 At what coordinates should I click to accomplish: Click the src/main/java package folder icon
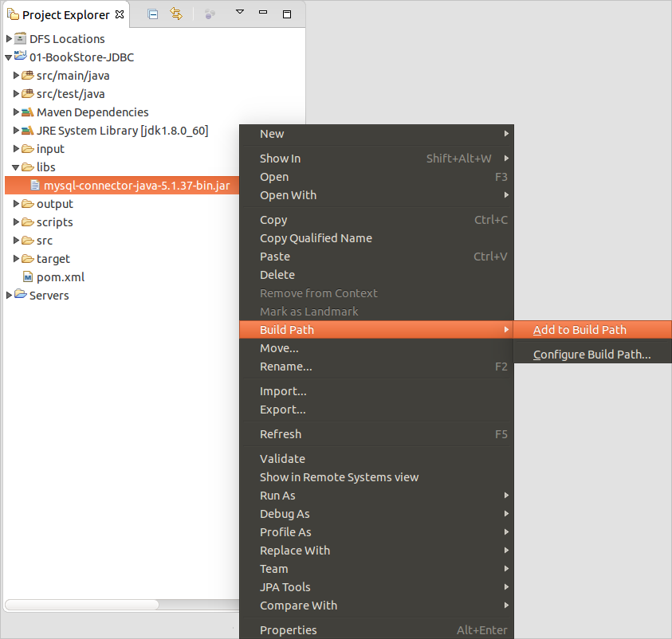pyautogui.click(x=28, y=76)
